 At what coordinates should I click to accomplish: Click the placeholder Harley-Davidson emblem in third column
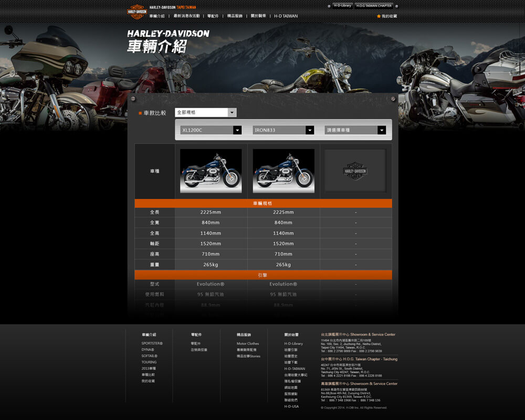355,171
